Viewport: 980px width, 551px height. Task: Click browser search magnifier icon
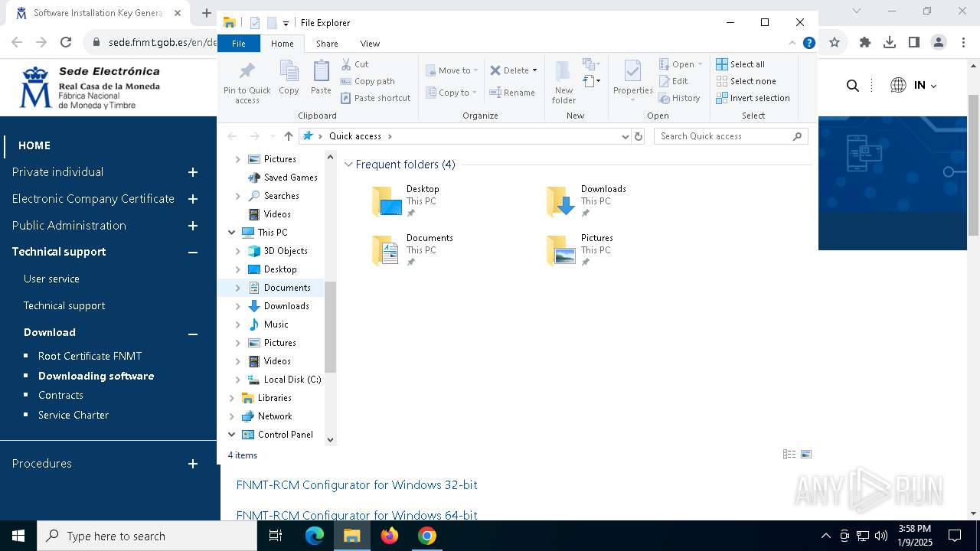point(852,86)
